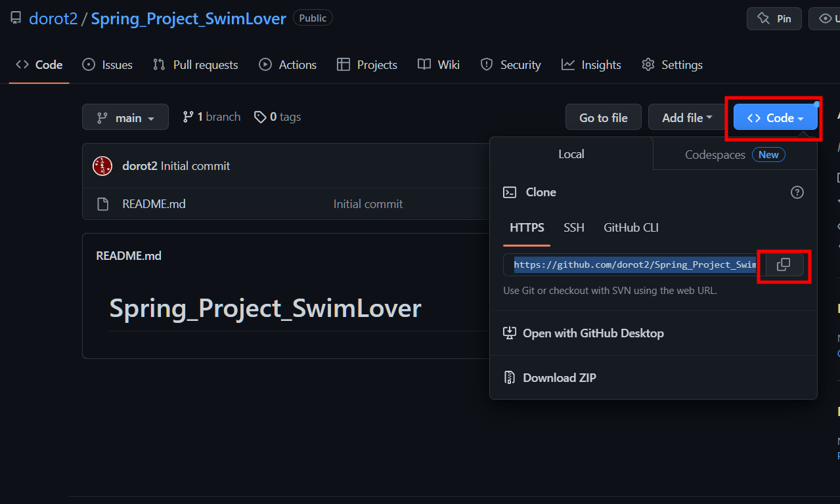This screenshot has width=840, height=504.
Task: Open the Code dropdown button
Action: pos(774,117)
